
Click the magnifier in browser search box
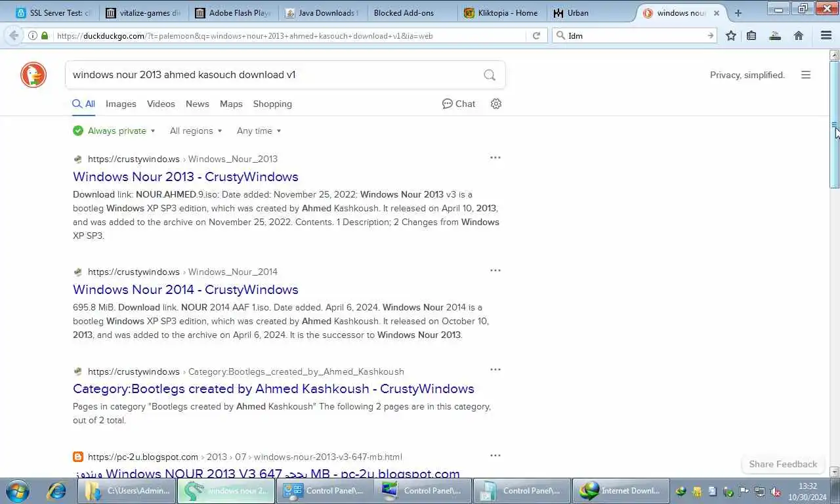pyautogui.click(x=560, y=35)
